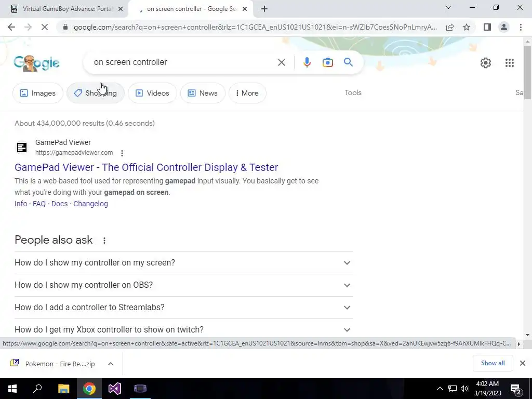Open the GamePad Viewer result title link
The height and width of the screenshot is (399, 532).
coord(146,167)
